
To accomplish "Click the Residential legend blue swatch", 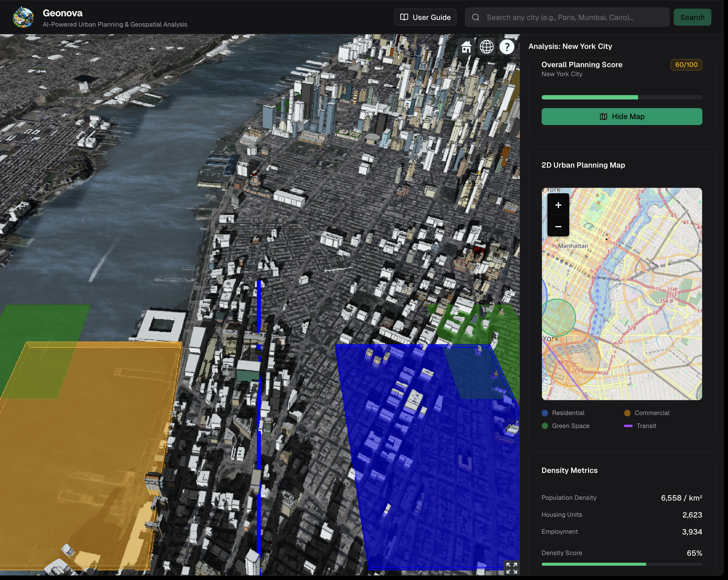I will 544,413.
